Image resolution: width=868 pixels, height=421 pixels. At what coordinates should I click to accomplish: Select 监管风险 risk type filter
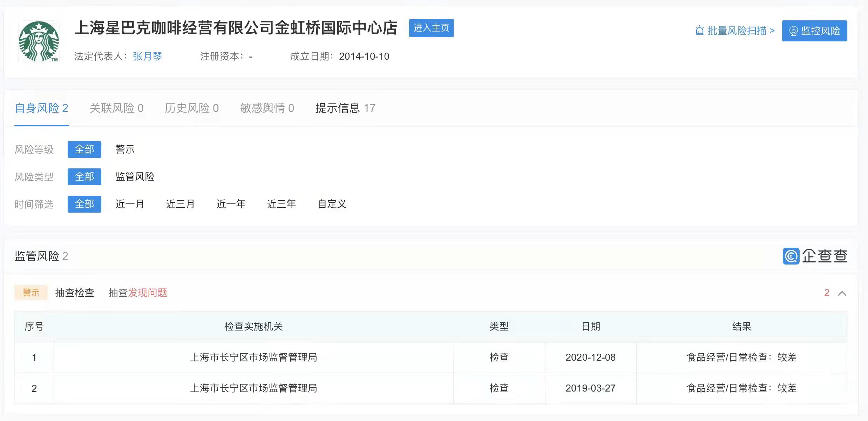click(x=135, y=176)
